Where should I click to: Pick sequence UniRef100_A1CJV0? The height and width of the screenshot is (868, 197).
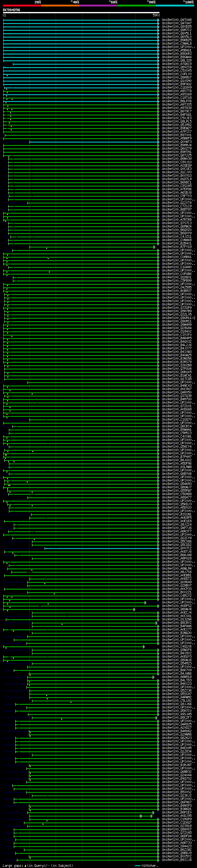[177, 172]
